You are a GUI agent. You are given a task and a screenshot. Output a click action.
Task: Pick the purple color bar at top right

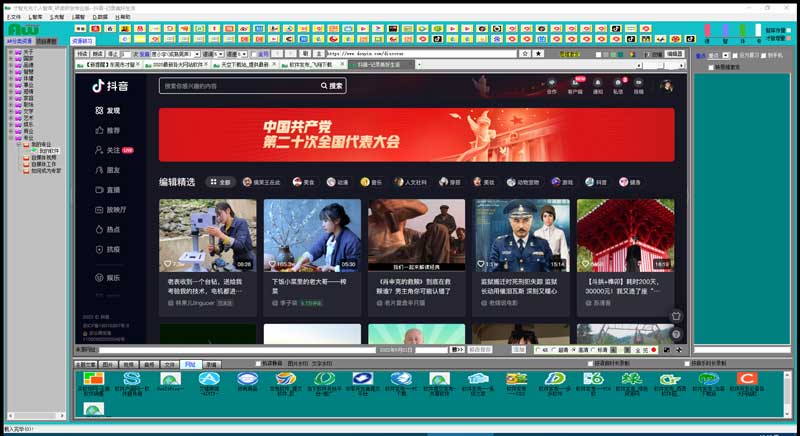point(725,31)
